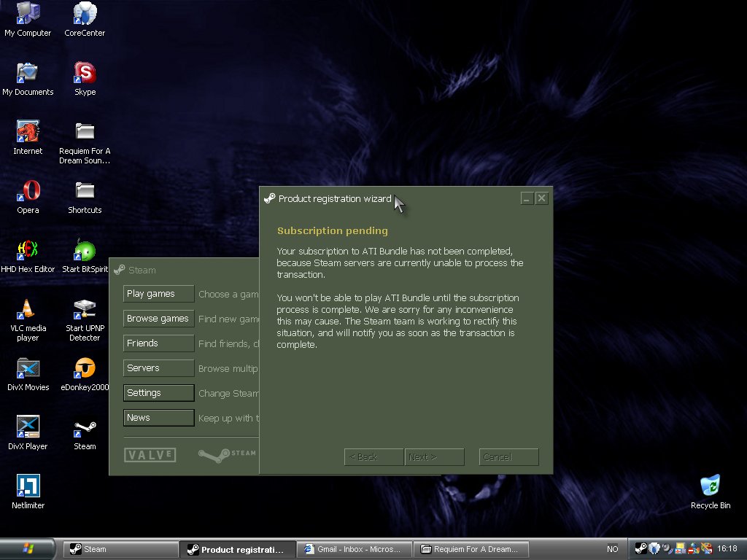Close the Product registration wizard

[542, 198]
